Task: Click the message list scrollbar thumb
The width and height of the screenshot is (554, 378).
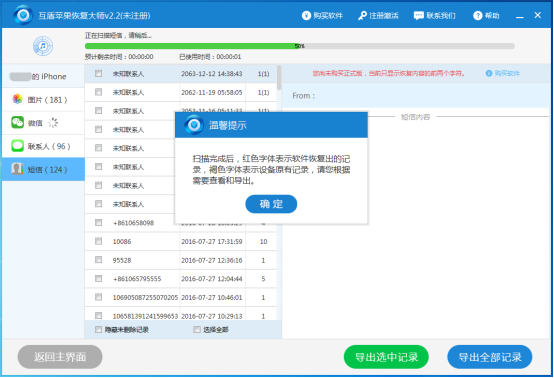Action: [x=279, y=78]
